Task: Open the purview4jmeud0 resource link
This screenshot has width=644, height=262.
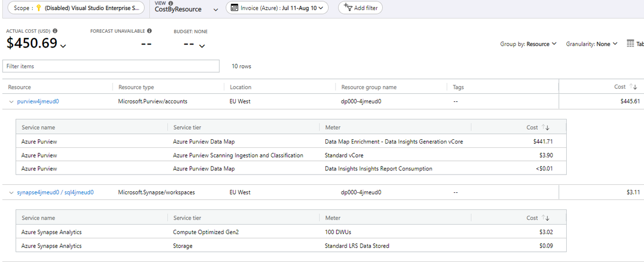Action: click(x=38, y=101)
